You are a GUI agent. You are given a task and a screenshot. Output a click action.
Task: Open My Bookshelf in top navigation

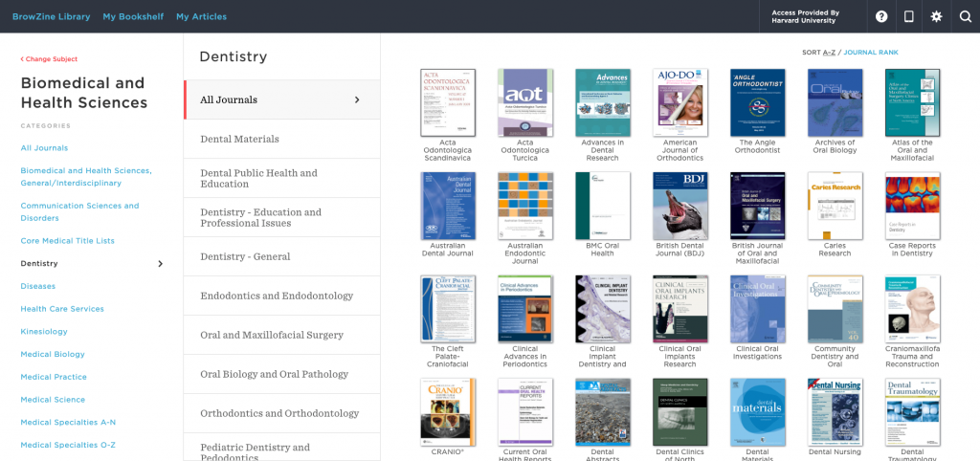[x=133, y=17]
